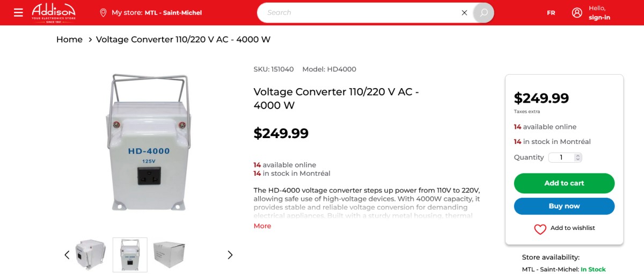Select the packaging box thumbnail image
Viewport: 644px width, 274px height.
pyautogui.click(x=169, y=255)
